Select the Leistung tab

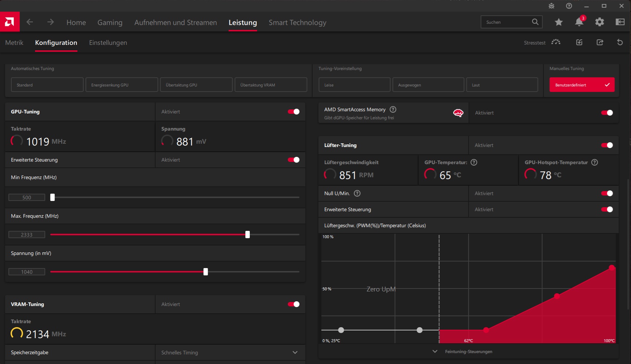243,22
